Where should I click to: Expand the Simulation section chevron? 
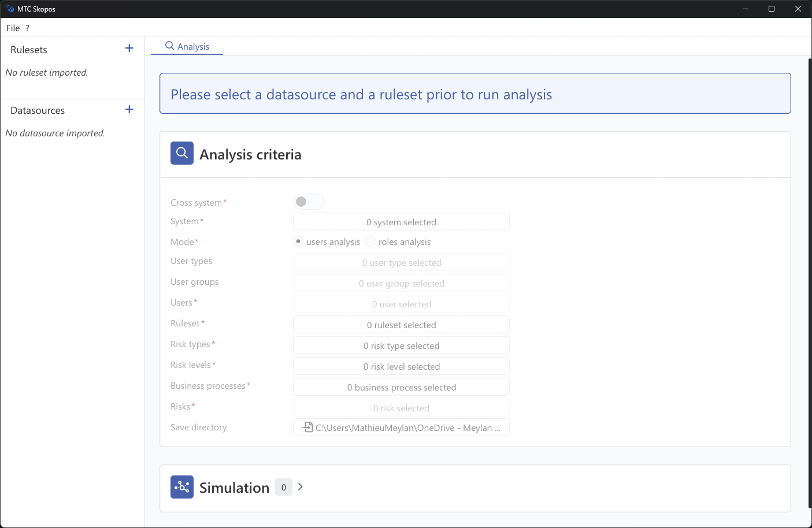tap(301, 487)
